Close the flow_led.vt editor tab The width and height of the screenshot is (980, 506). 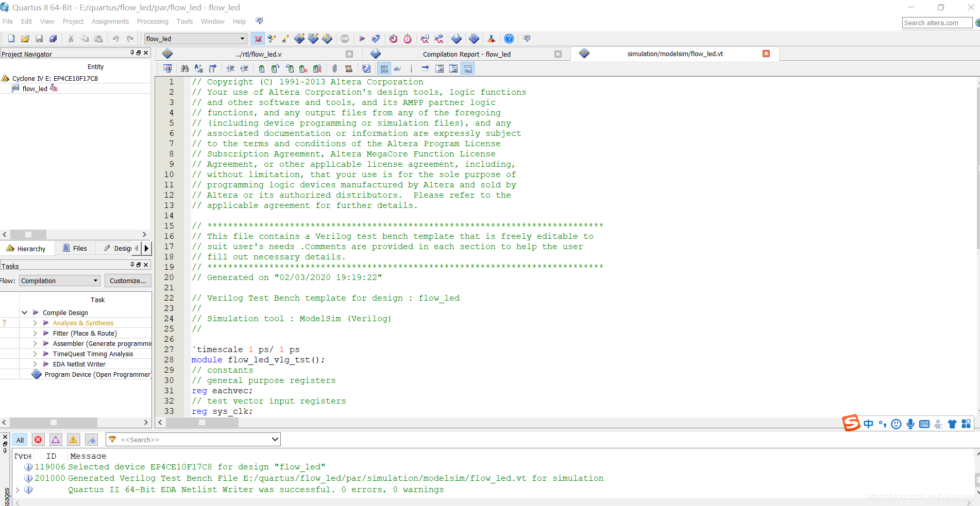pyautogui.click(x=766, y=54)
